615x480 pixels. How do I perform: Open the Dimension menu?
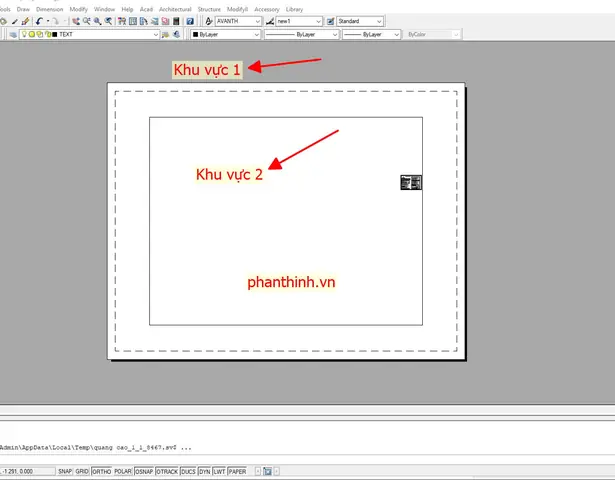click(x=49, y=9)
